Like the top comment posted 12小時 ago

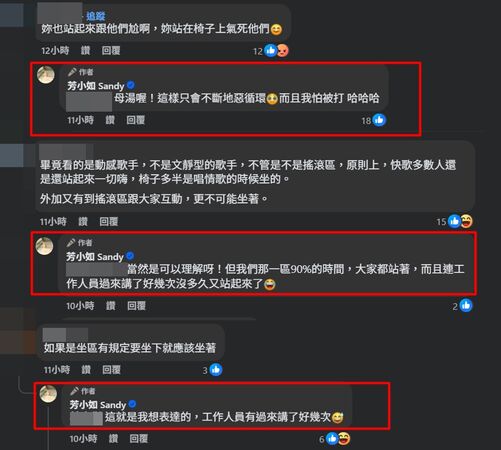click(85, 51)
